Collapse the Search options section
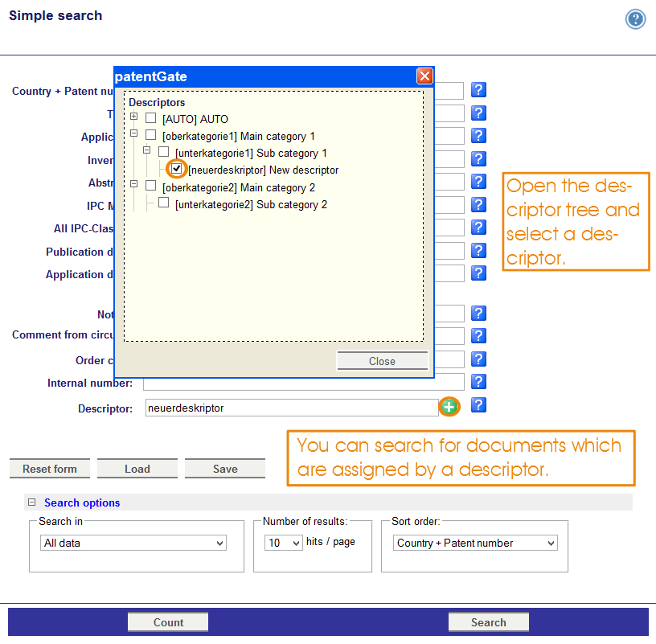The width and height of the screenshot is (656, 644). (32, 502)
